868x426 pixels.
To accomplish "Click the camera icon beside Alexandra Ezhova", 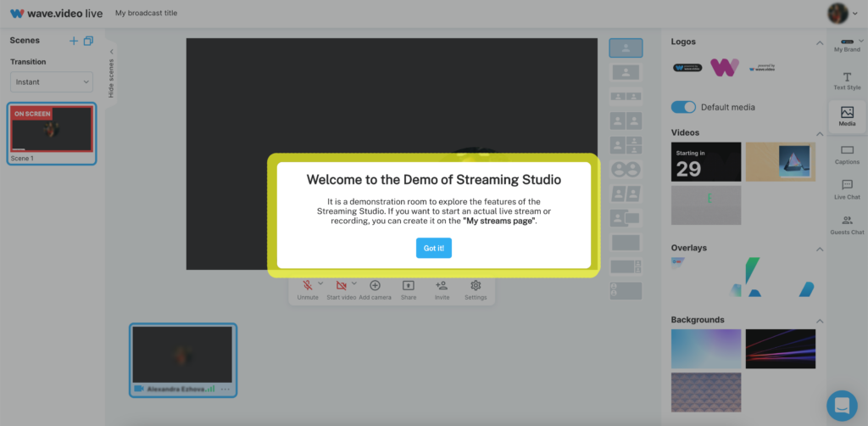I will (x=139, y=390).
